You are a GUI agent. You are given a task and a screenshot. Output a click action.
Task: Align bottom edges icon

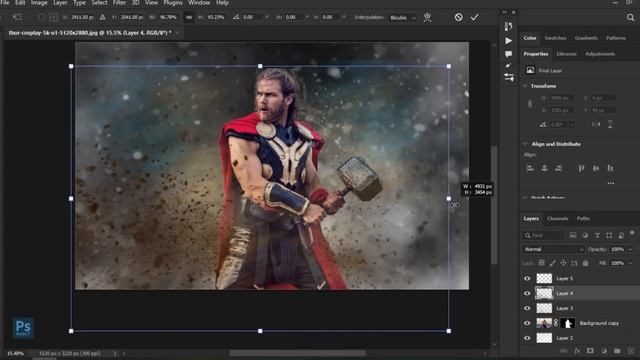click(610, 168)
